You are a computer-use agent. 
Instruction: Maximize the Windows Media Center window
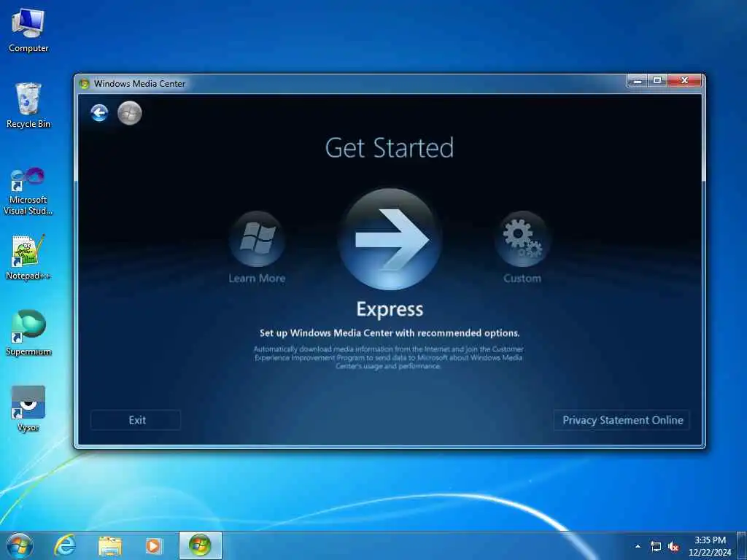click(657, 81)
